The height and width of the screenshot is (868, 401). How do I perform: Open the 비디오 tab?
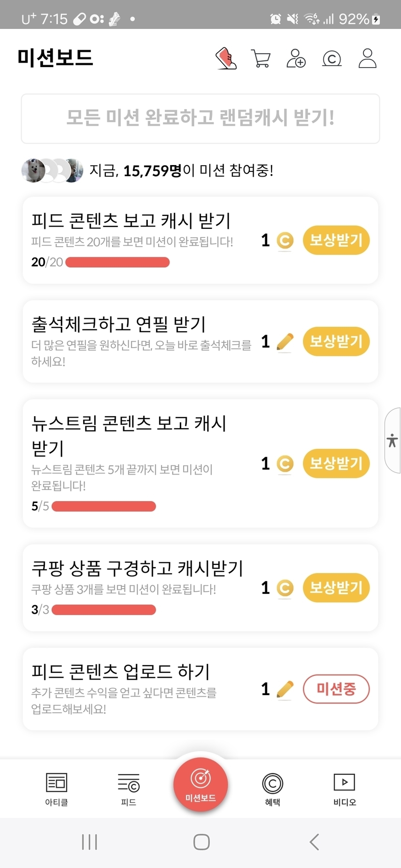[344, 789]
